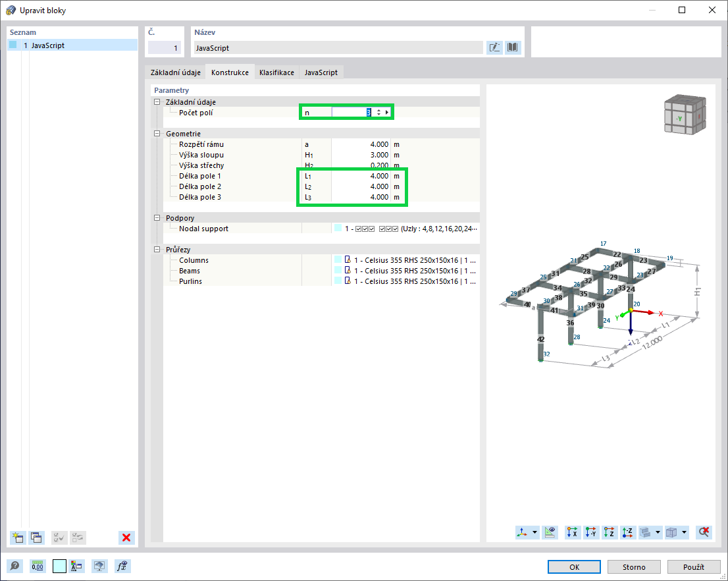Image resolution: width=728 pixels, height=581 pixels.
Task: Collapse the Základní údaje group
Action: tap(157, 102)
